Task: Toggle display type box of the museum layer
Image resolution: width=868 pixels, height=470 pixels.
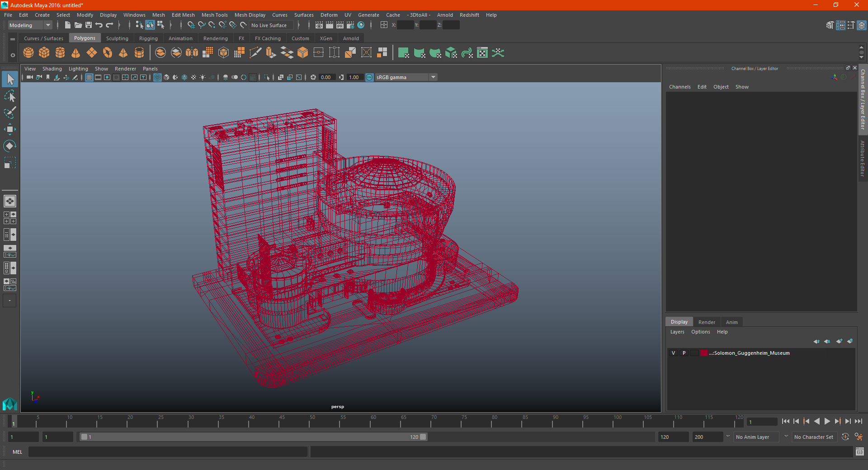Action: pos(694,353)
